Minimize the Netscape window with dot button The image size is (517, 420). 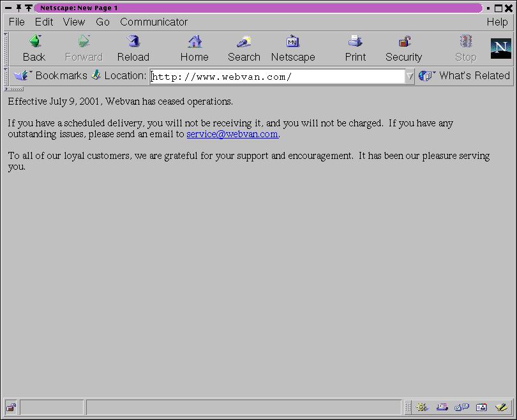tap(488, 8)
